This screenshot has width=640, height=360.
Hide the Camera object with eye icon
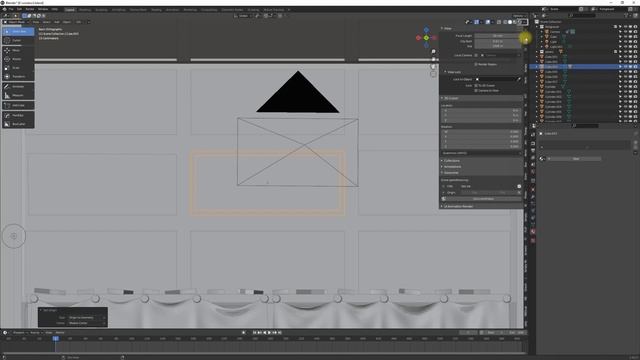pyautogui.click(x=625, y=32)
